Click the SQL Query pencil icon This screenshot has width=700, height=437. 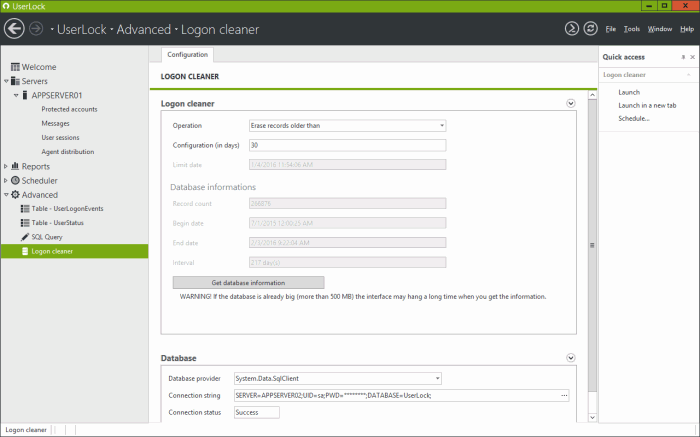(25, 237)
